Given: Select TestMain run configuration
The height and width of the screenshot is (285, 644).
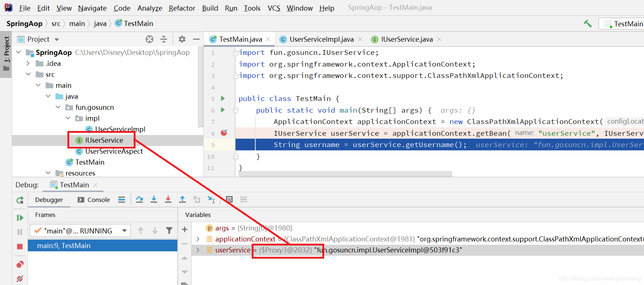Looking at the screenshot, I should 623,24.
